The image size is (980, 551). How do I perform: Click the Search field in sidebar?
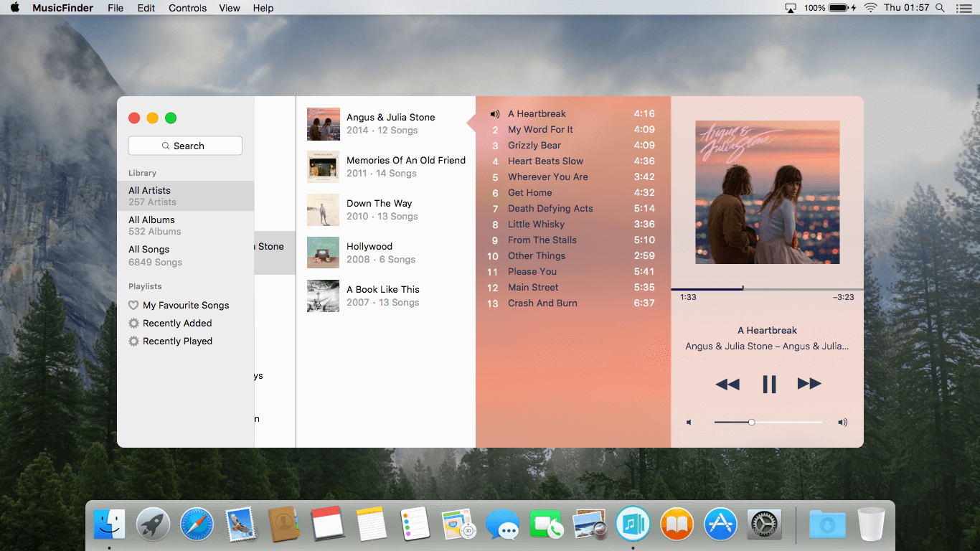tap(185, 146)
